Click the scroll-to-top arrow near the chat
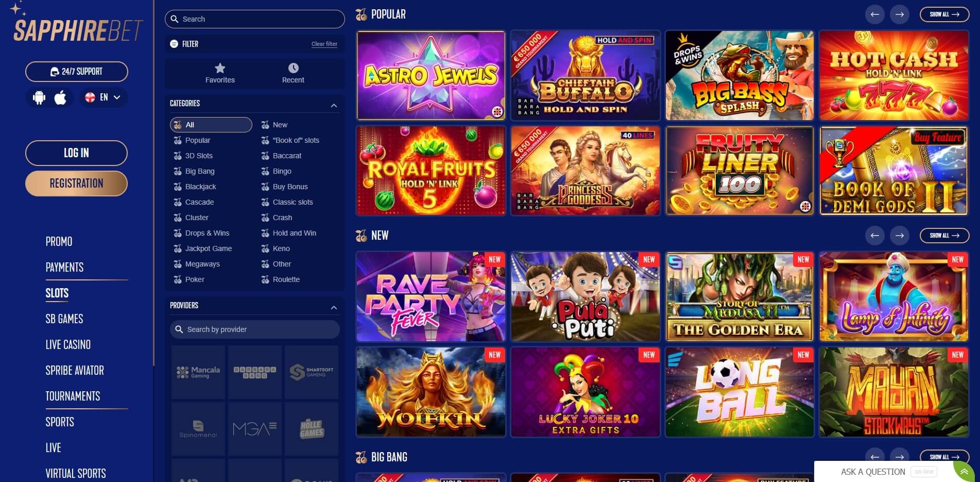The width and height of the screenshot is (980, 482). pyautogui.click(x=962, y=471)
